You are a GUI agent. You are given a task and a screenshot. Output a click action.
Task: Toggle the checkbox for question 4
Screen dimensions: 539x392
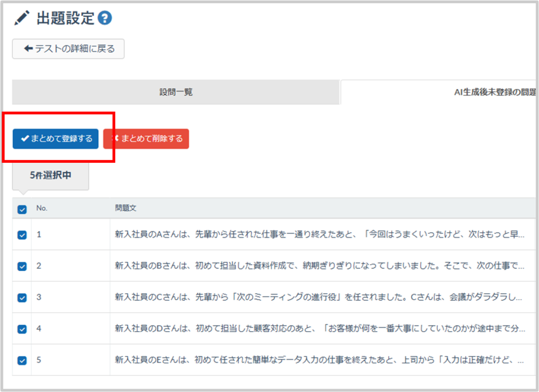[22, 329]
